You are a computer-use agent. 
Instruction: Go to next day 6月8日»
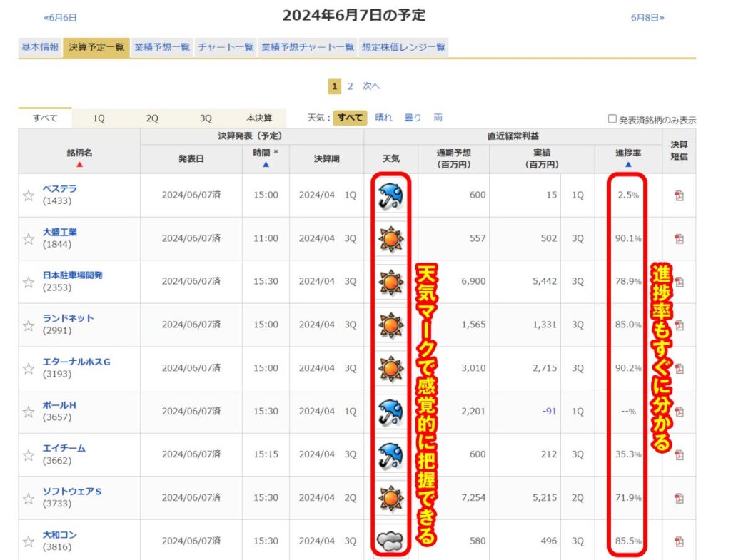tap(647, 18)
